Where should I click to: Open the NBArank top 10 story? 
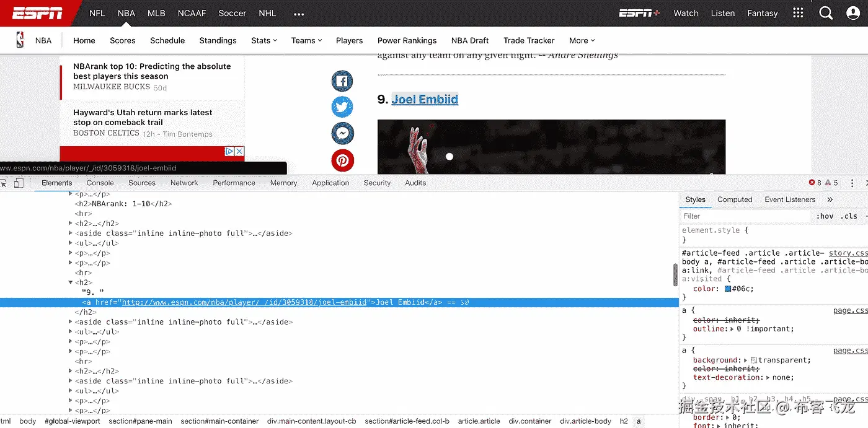(x=152, y=71)
